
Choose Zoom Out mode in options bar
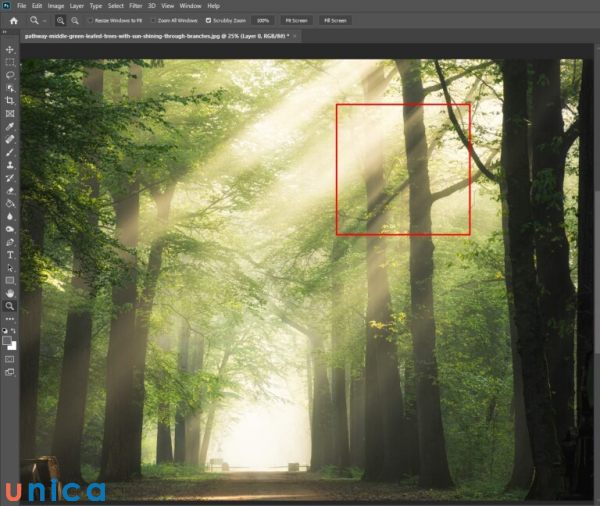(75, 21)
